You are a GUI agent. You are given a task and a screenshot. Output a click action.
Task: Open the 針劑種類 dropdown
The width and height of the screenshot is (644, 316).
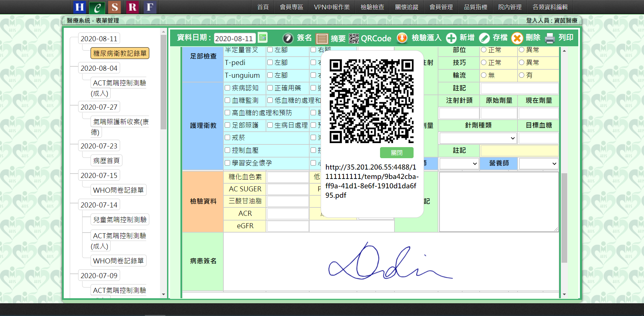(478, 138)
